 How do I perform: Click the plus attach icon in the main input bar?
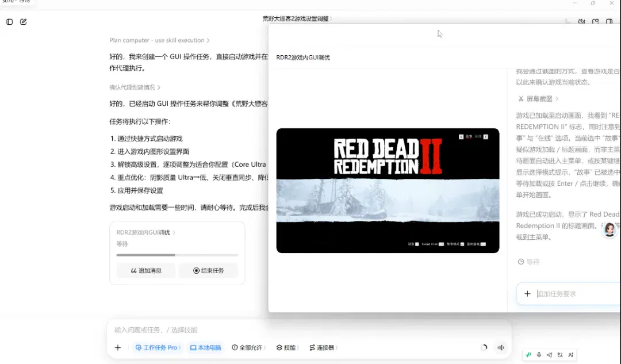pyautogui.click(x=118, y=347)
